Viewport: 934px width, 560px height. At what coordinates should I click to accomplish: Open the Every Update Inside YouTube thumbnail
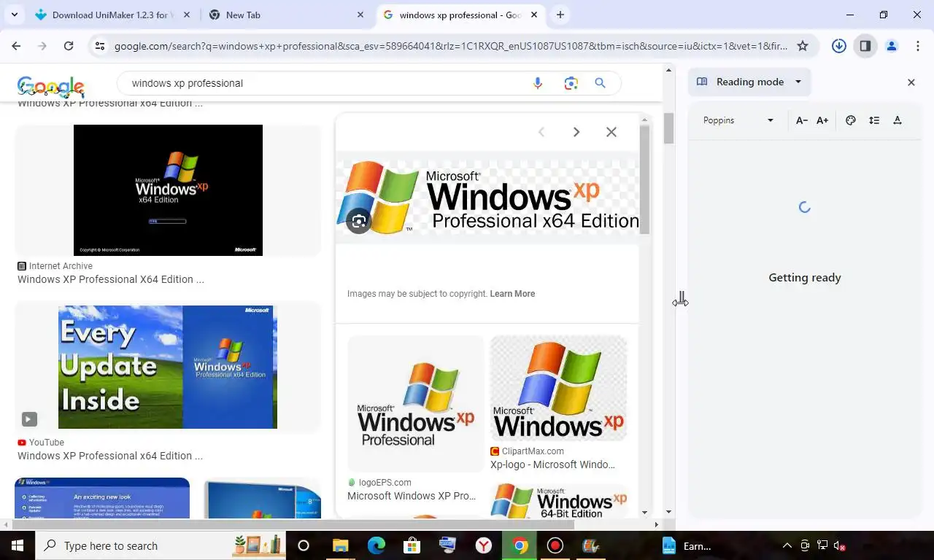click(168, 367)
